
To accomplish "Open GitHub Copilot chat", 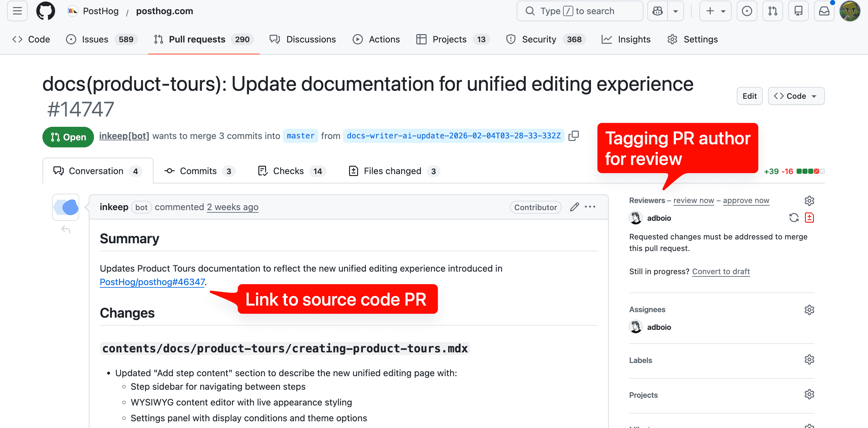I will tap(657, 11).
